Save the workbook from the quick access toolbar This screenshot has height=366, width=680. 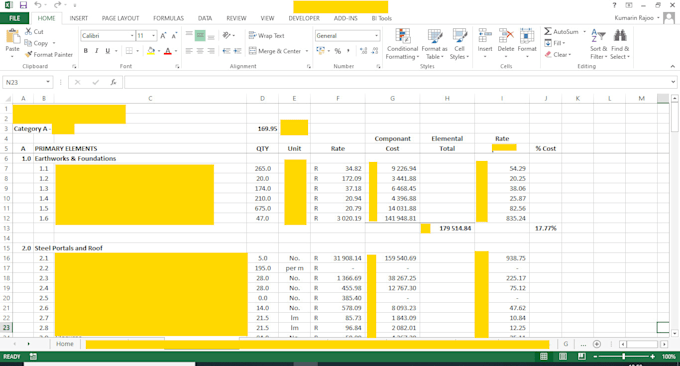pyautogui.click(x=23, y=5)
